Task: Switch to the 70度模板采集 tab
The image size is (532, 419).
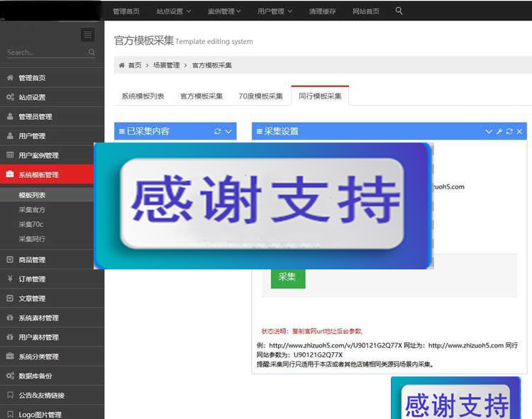Action: (260, 96)
